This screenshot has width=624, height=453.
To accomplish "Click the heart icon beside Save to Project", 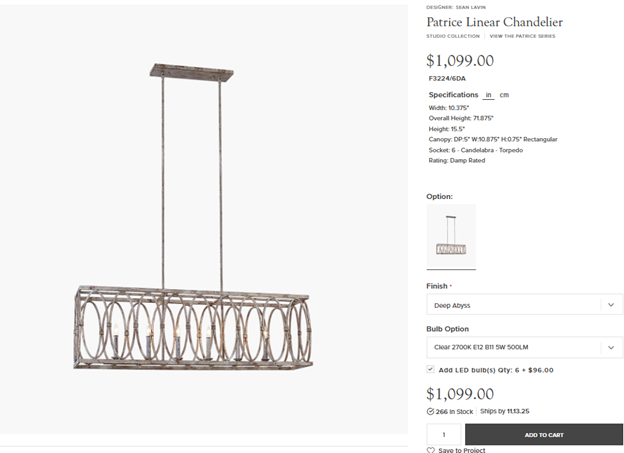I will pyautogui.click(x=431, y=450).
